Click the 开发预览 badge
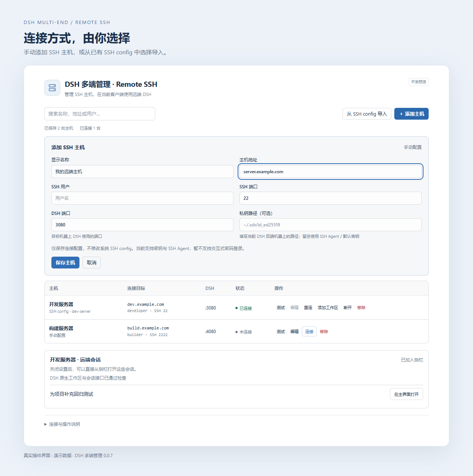The width and height of the screenshot is (473, 476). point(419,82)
